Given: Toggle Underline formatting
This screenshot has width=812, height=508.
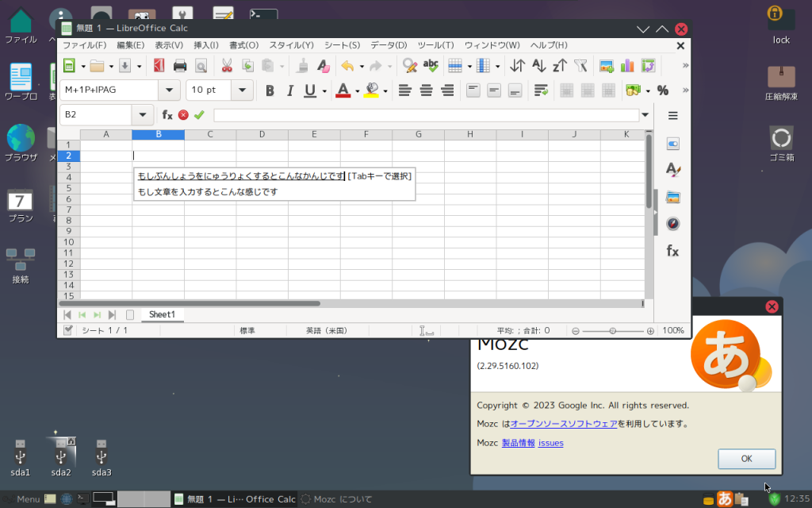Looking at the screenshot, I should pyautogui.click(x=309, y=90).
